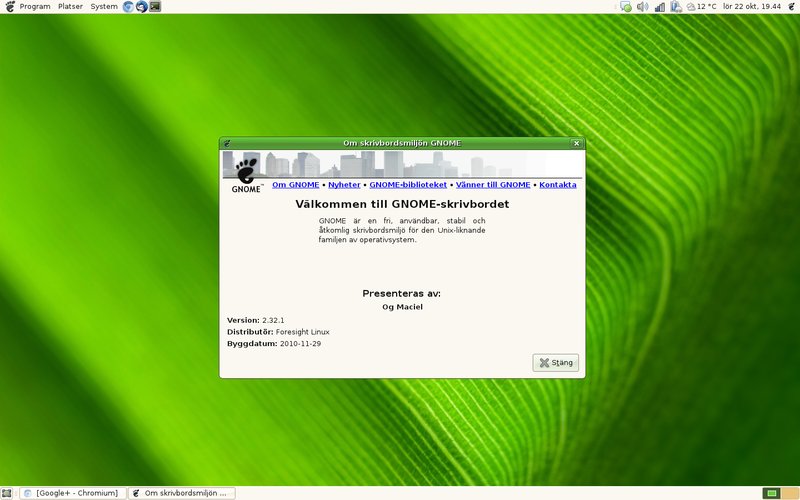Click the show desktop button in bottom panel

point(7,493)
